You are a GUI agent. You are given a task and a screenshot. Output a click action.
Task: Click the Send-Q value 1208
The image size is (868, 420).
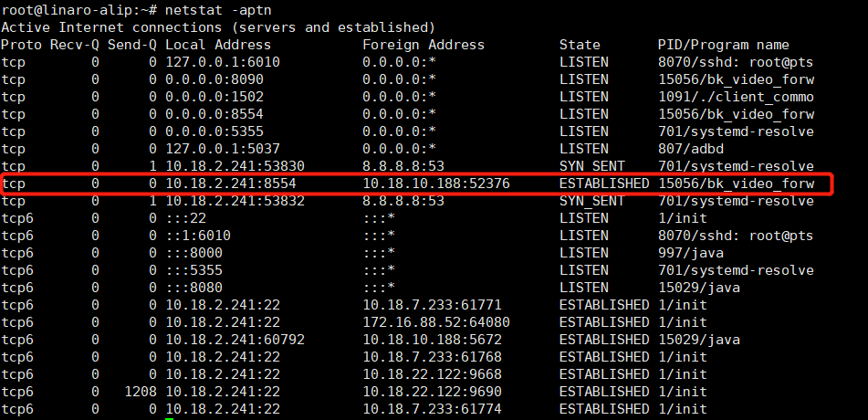click(x=141, y=392)
